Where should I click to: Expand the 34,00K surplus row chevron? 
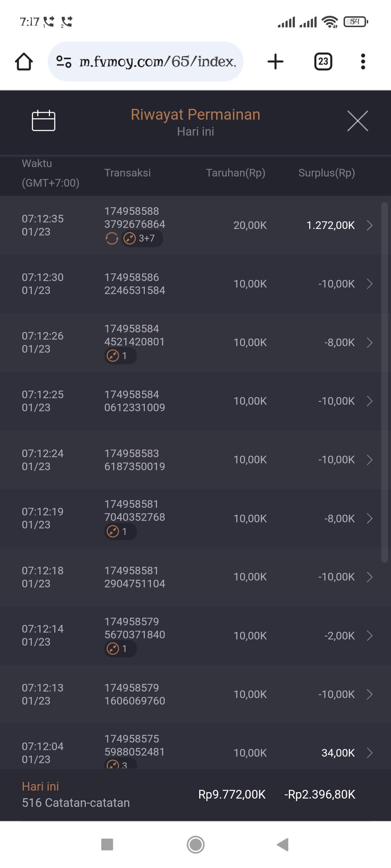click(x=370, y=753)
